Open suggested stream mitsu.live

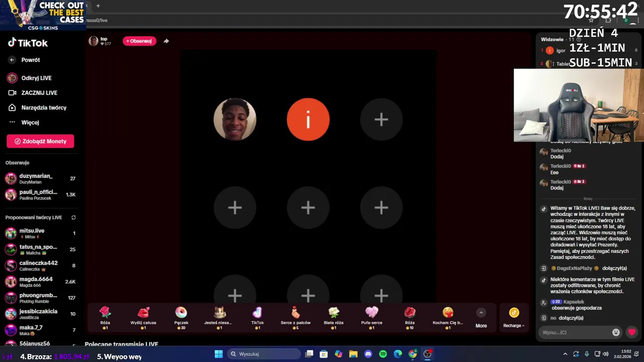(40, 233)
